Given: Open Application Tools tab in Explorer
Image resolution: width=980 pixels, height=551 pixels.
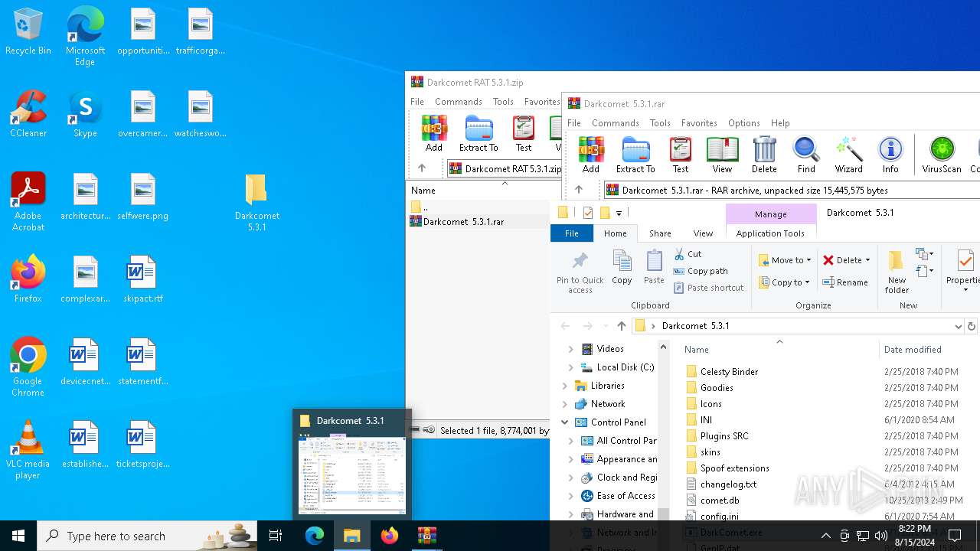Looking at the screenshot, I should (770, 233).
